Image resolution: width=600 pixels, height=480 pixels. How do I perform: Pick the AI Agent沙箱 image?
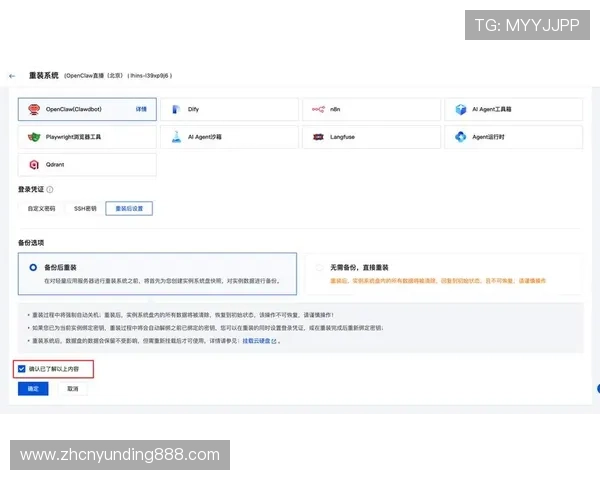click(229, 137)
